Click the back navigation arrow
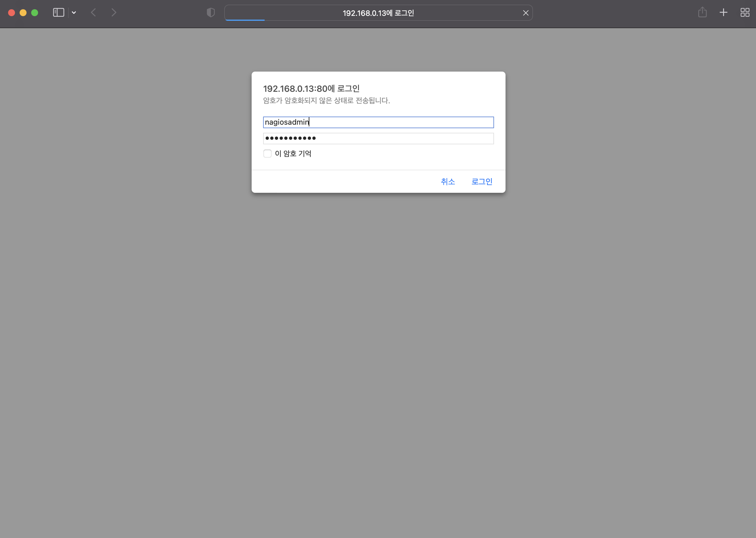The image size is (756, 538). 93,13
